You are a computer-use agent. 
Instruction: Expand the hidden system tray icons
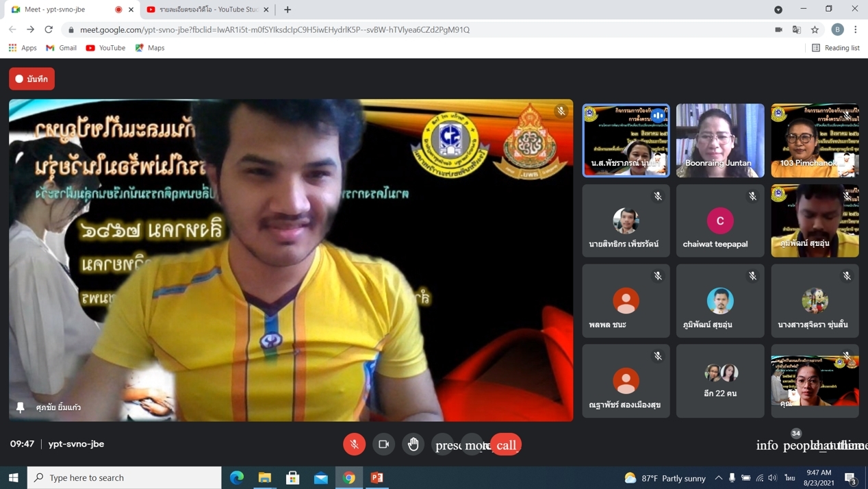pos(718,478)
